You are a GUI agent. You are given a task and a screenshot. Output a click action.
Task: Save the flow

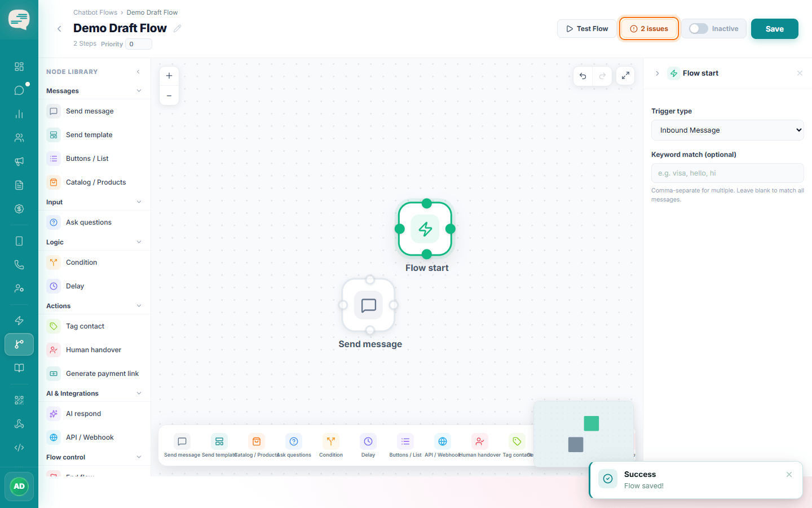coord(774,29)
